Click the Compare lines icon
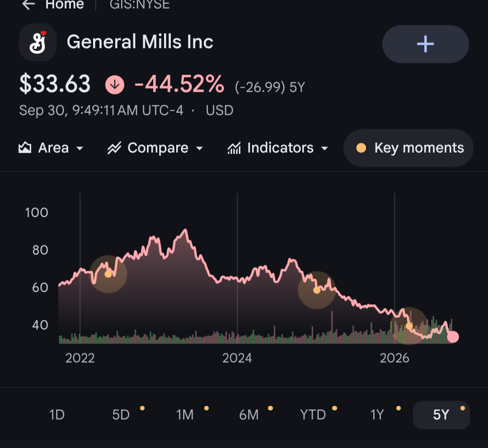This screenshot has height=448, width=488. (x=114, y=148)
